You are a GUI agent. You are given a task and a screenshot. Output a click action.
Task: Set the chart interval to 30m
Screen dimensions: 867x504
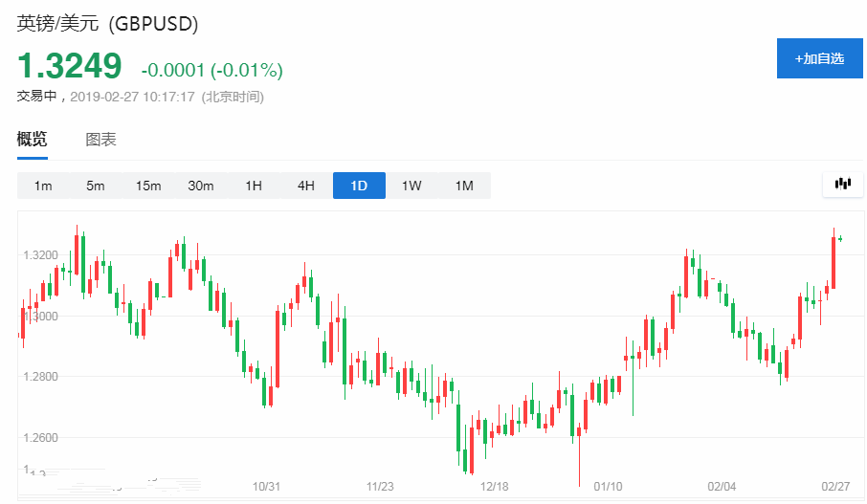tap(201, 186)
